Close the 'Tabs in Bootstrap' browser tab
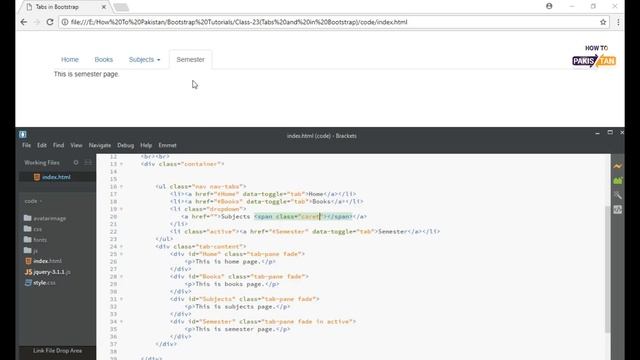640x360 pixels. pos(104,7)
